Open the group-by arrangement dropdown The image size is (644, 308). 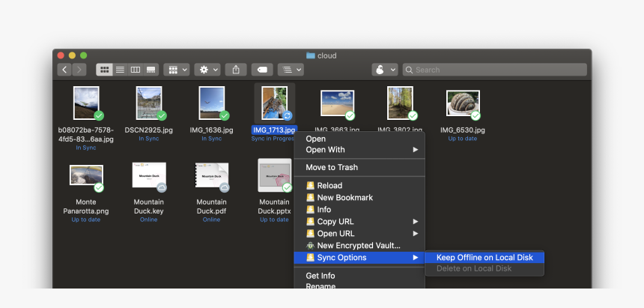click(x=176, y=70)
